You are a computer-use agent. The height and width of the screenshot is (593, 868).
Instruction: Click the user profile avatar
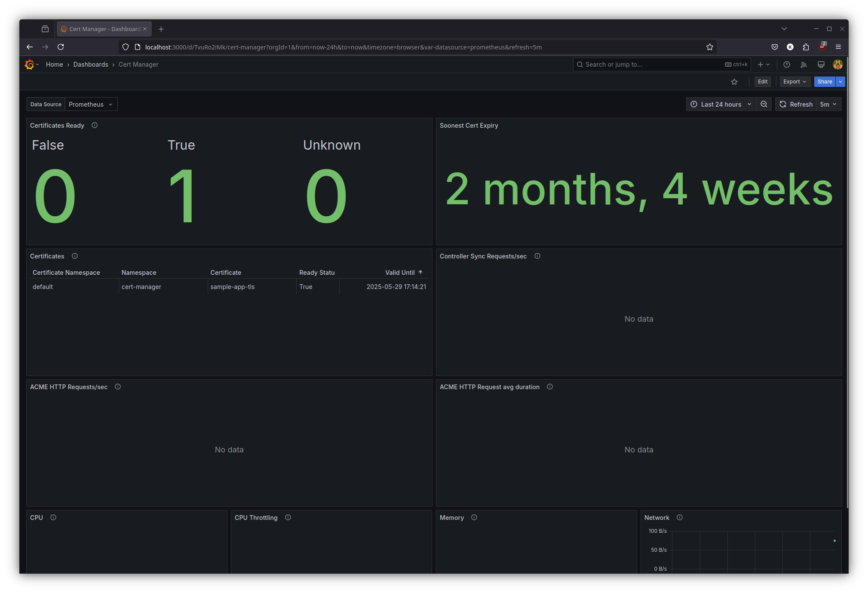pyautogui.click(x=837, y=65)
